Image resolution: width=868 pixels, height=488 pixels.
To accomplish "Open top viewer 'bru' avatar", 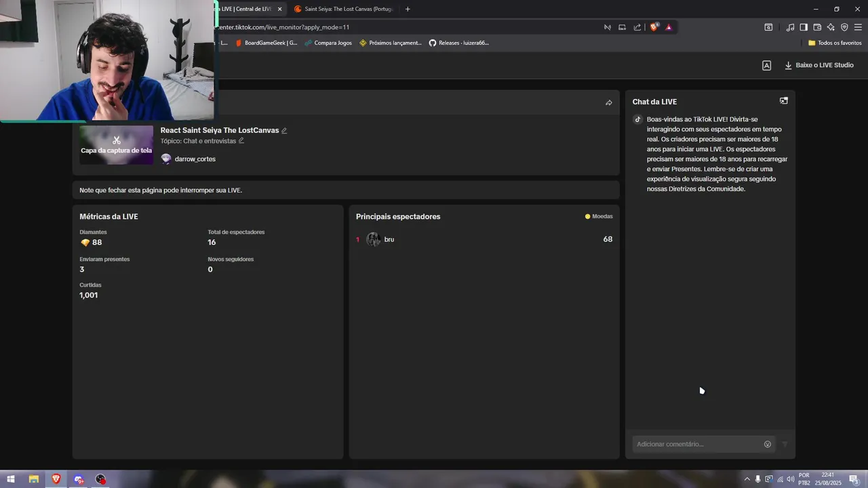I will coord(373,239).
